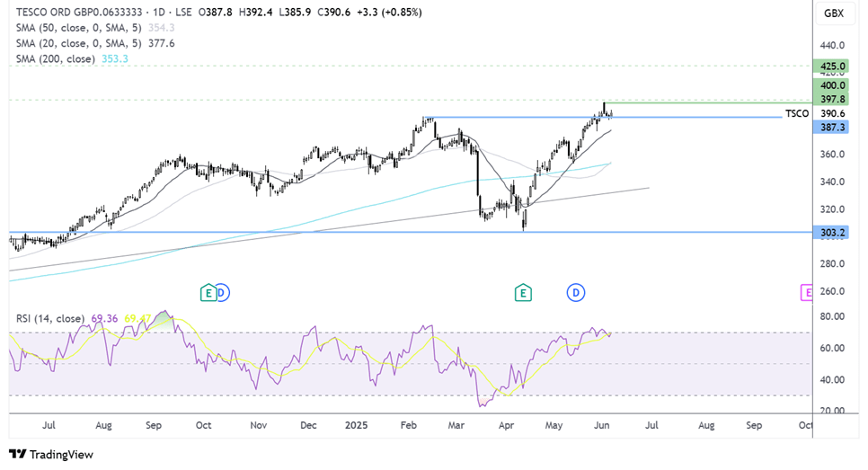Click the TSCO symbol tag on price axis
868x470 pixels.
pyautogui.click(x=797, y=113)
